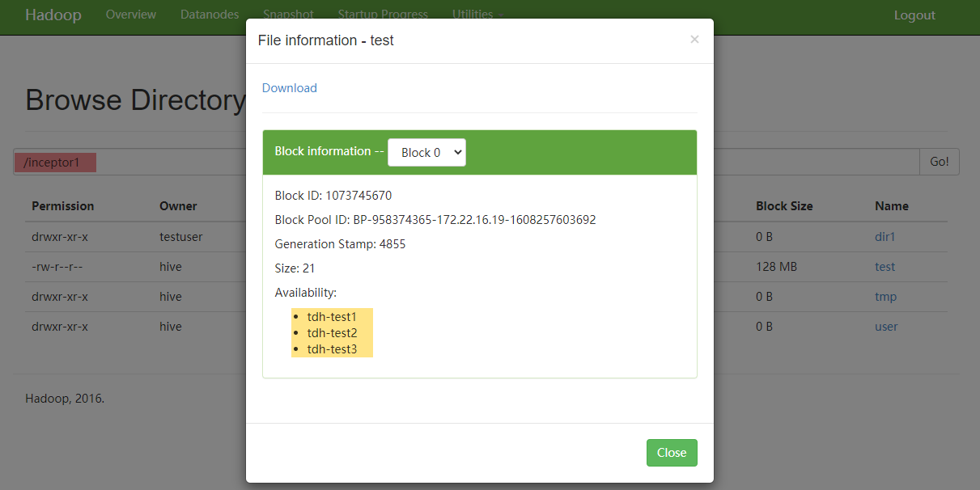The image size is (980, 490).
Task: Open the user directory link
Action: [886, 327]
